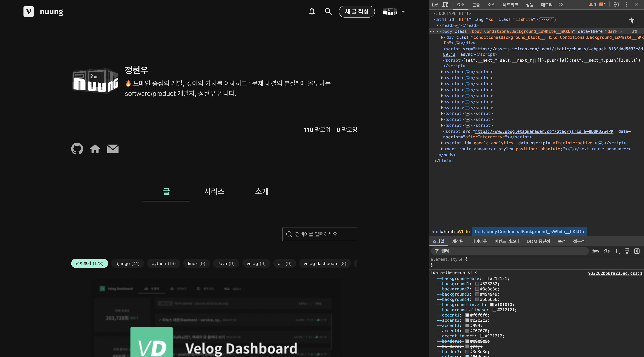
Task: Open the 성능 DevTools tab
Action: tap(530, 5)
